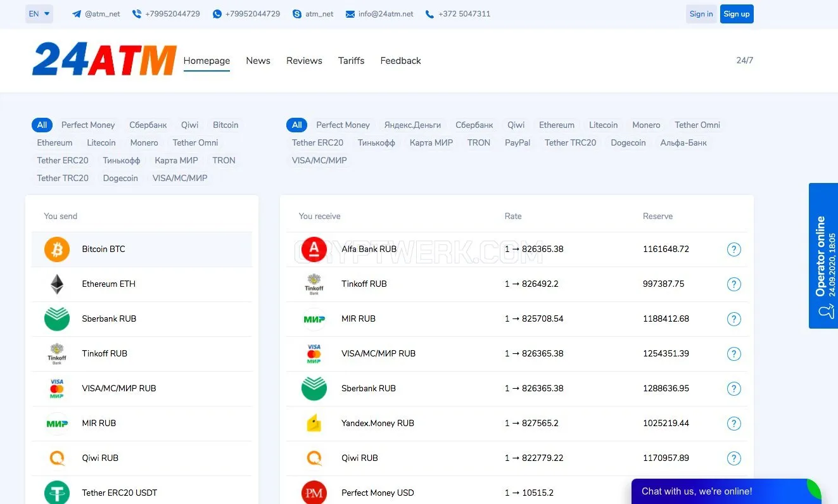Open info help icon for MIR RUB row
The height and width of the screenshot is (504, 838).
[734, 319]
